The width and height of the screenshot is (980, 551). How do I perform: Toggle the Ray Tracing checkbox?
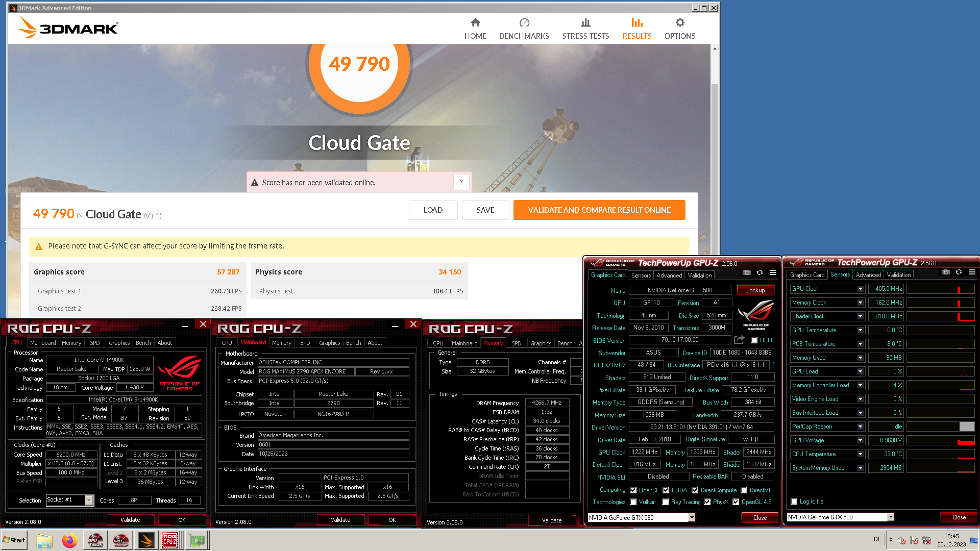(x=666, y=502)
